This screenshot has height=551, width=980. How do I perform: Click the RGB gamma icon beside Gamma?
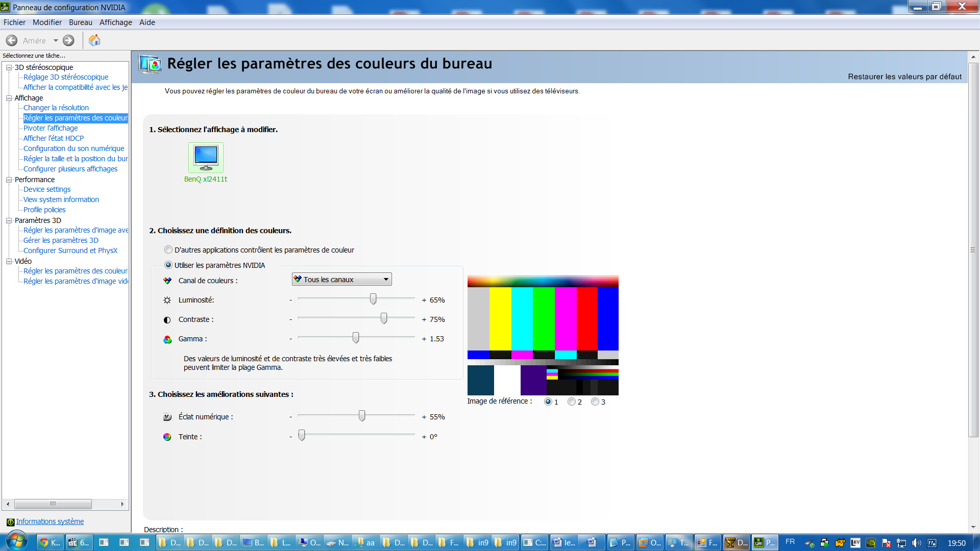click(167, 339)
